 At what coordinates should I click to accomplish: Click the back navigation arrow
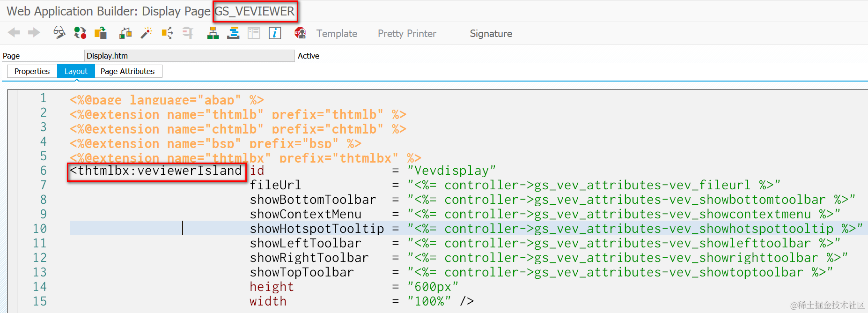pos(14,33)
